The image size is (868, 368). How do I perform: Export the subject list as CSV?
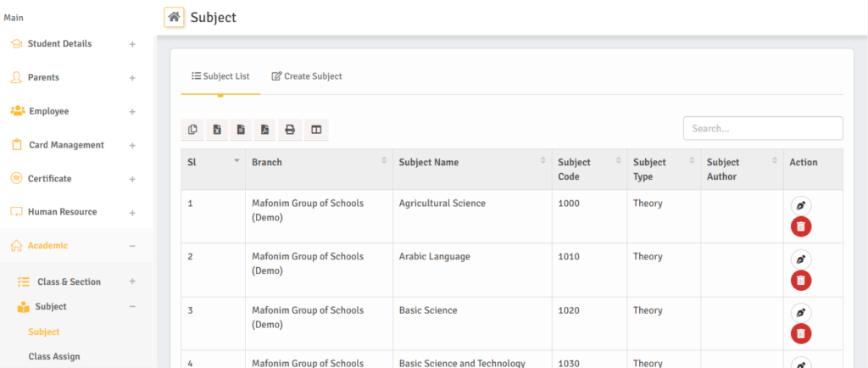tap(241, 130)
